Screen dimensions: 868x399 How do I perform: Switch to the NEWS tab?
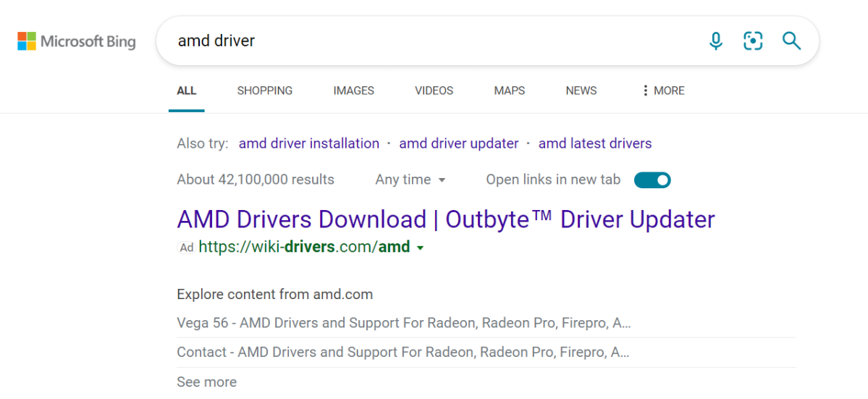click(581, 91)
